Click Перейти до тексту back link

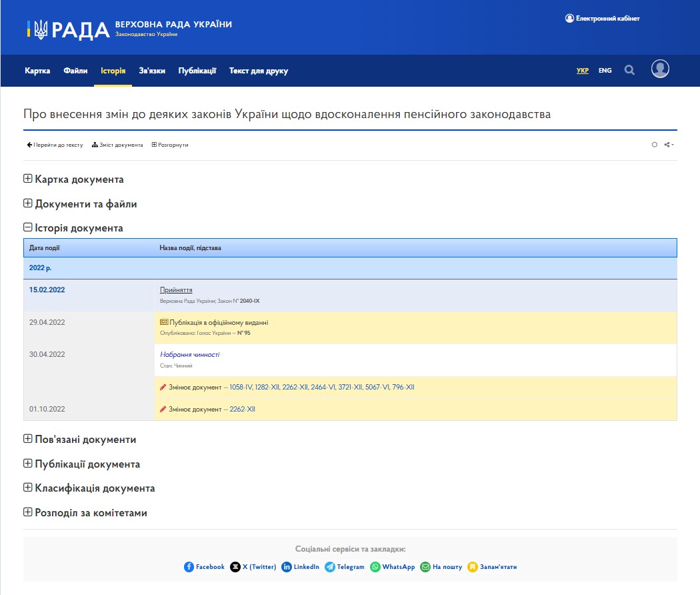click(x=55, y=145)
